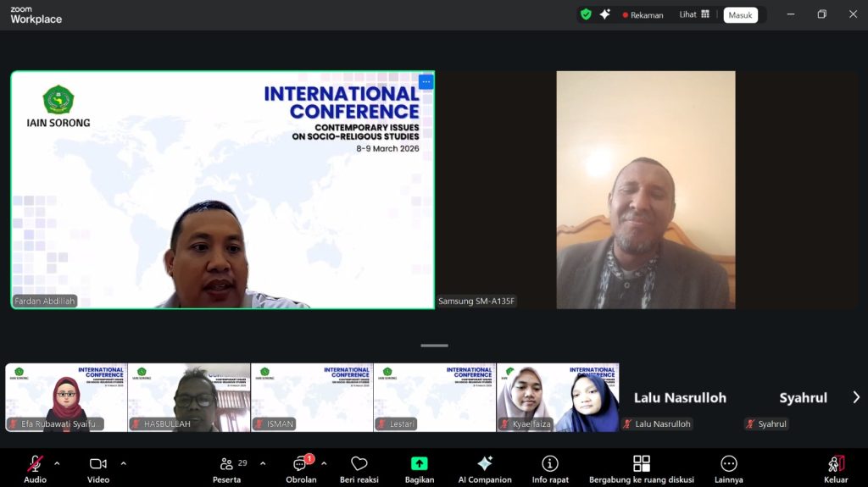Click three-dot menu on Fardan Abdillah video
868x487 pixels.
point(426,82)
